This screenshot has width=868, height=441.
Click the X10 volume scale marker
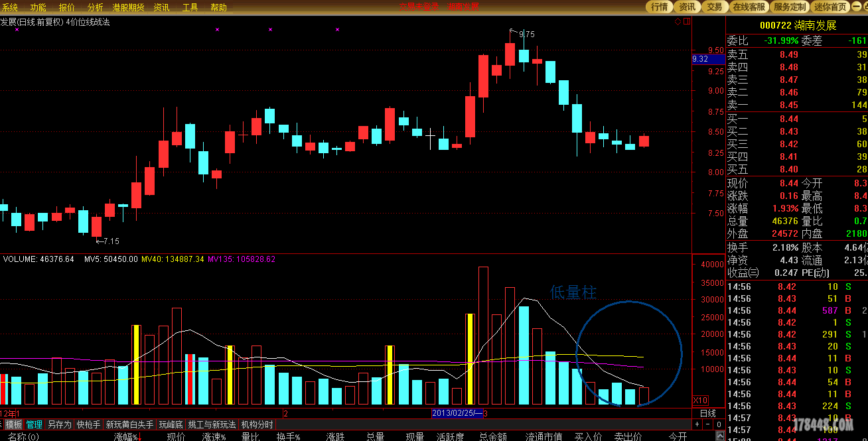[x=700, y=401]
